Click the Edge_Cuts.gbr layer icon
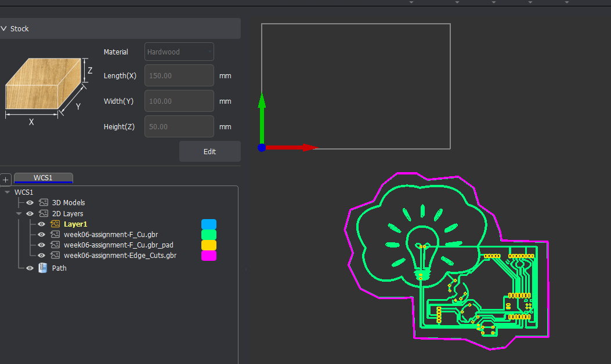The height and width of the screenshot is (364, 611). 55,256
